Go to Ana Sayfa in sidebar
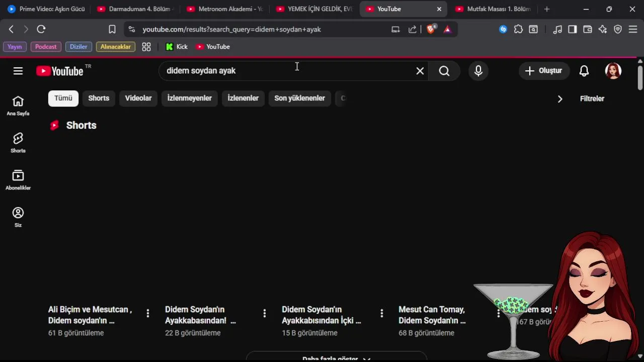The height and width of the screenshot is (362, 644). [18, 106]
